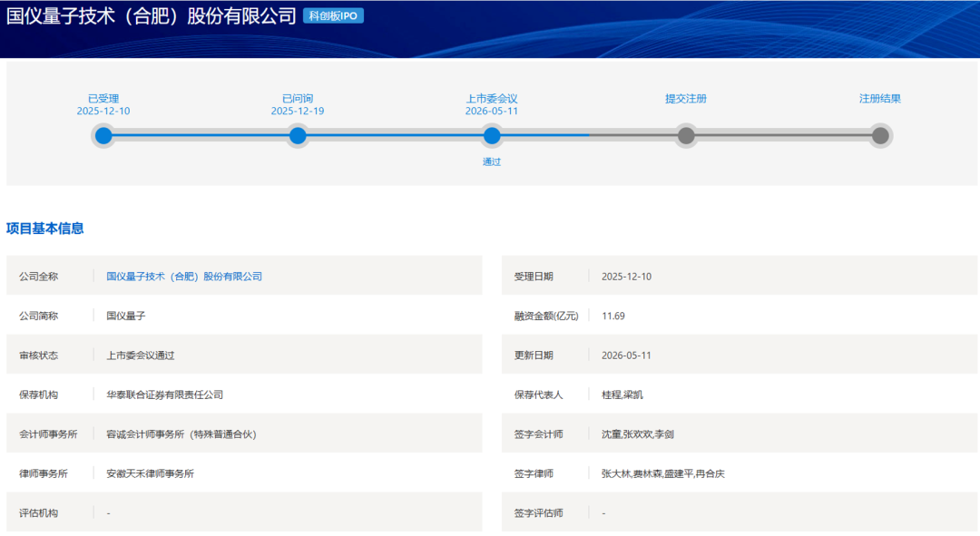The height and width of the screenshot is (536, 980).
Task: Click the 签字会计师 label
Action: click(x=538, y=434)
